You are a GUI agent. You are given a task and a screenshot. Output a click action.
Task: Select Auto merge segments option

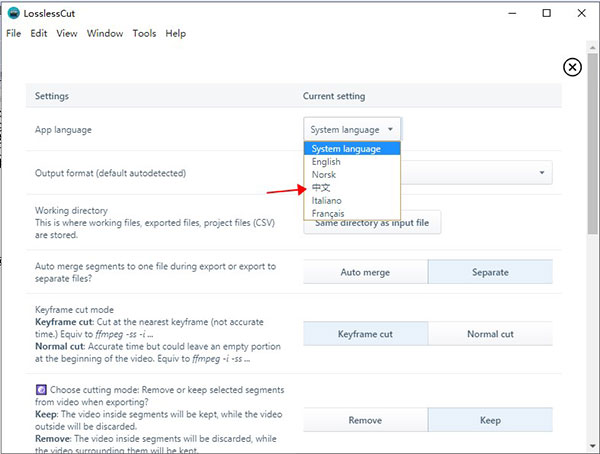[365, 272]
